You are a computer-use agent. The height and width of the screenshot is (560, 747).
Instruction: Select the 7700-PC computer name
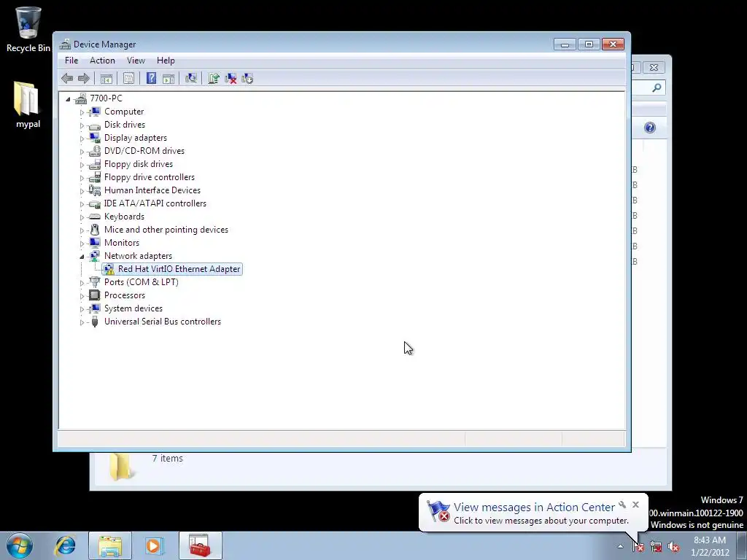[106, 98]
